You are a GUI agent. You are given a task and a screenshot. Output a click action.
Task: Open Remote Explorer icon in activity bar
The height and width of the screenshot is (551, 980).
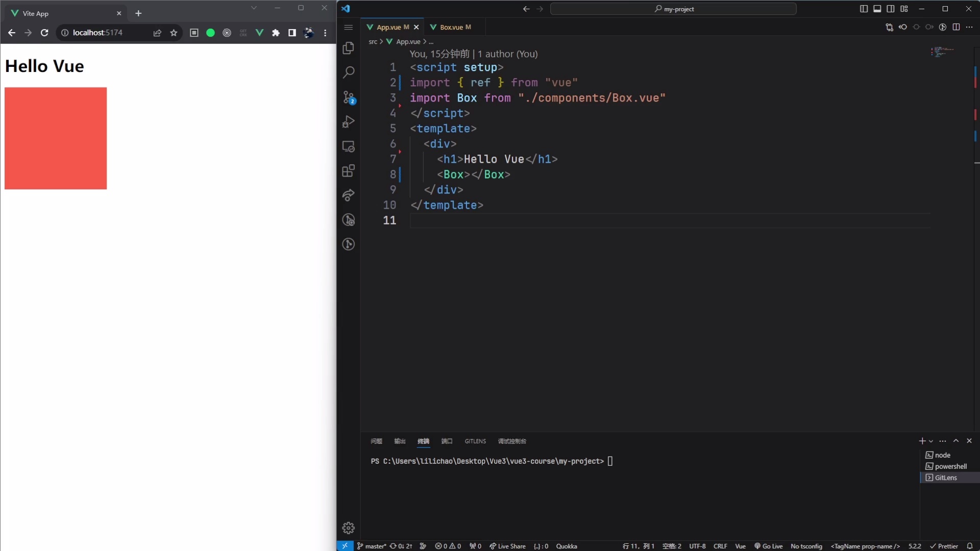click(349, 146)
